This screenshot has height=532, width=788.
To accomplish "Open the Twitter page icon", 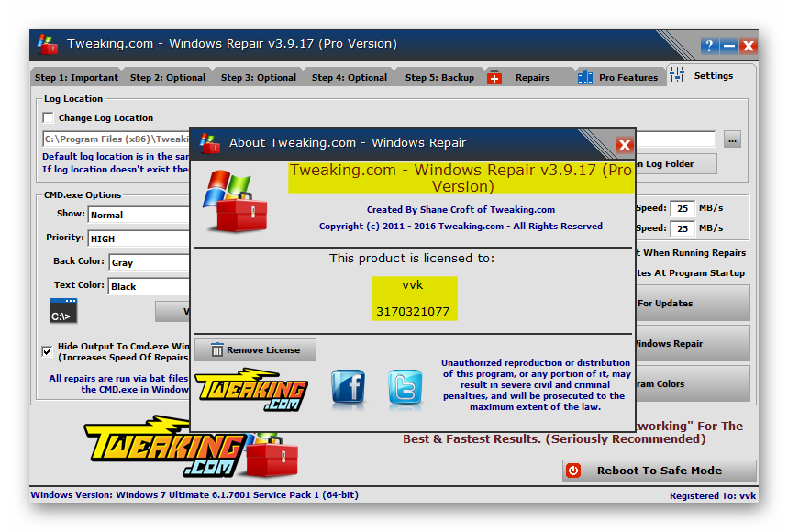I will click(x=405, y=387).
